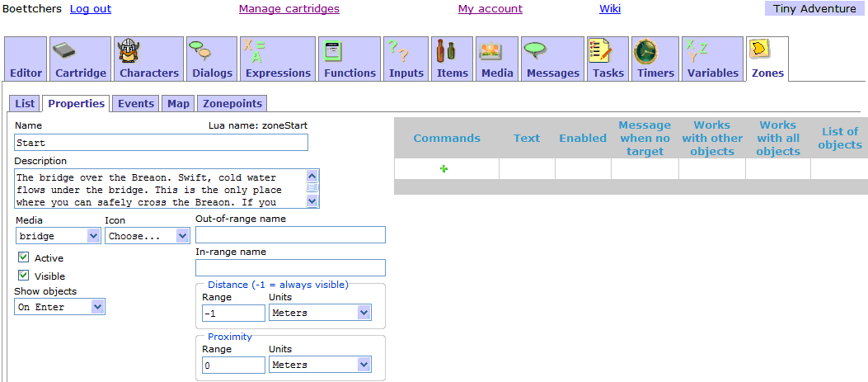Open the Items bottles icon
Image resolution: width=868 pixels, height=382 pixels.
[445, 51]
